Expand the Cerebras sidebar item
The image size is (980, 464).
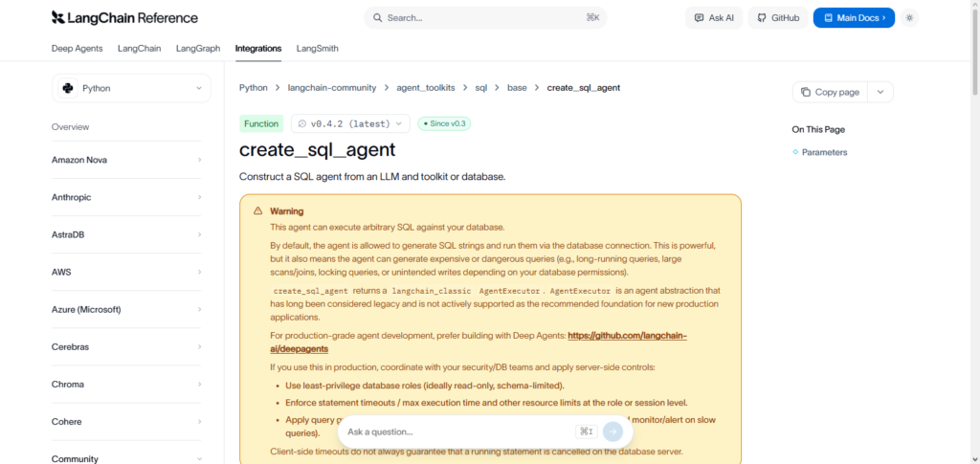[x=127, y=347]
